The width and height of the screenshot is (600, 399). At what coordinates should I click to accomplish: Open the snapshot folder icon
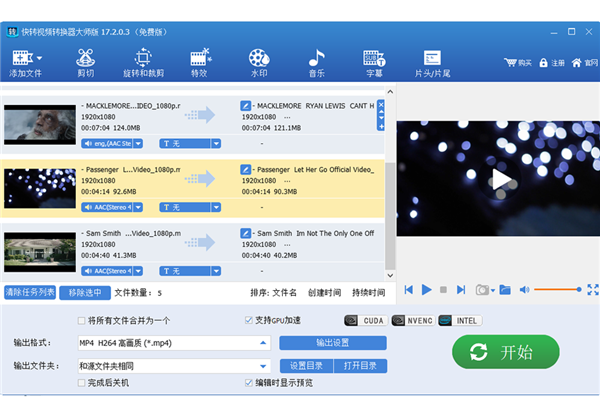click(x=505, y=290)
